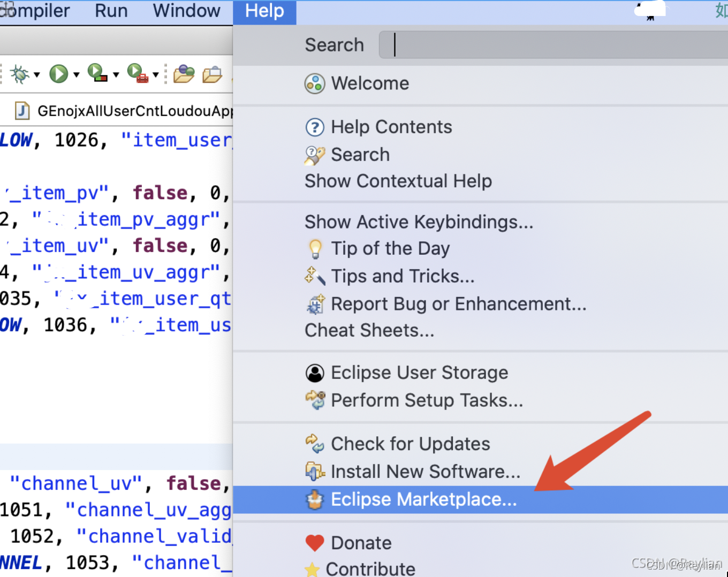Click the _item_uv" false code line
The height and width of the screenshot is (577, 728).
tap(116, 246)
